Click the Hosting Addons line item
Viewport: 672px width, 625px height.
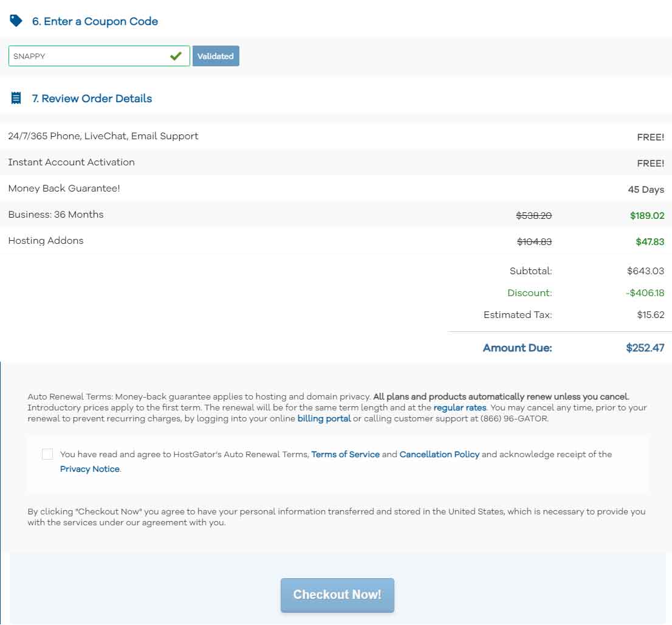pyautogui.click(x=46, y=241)
